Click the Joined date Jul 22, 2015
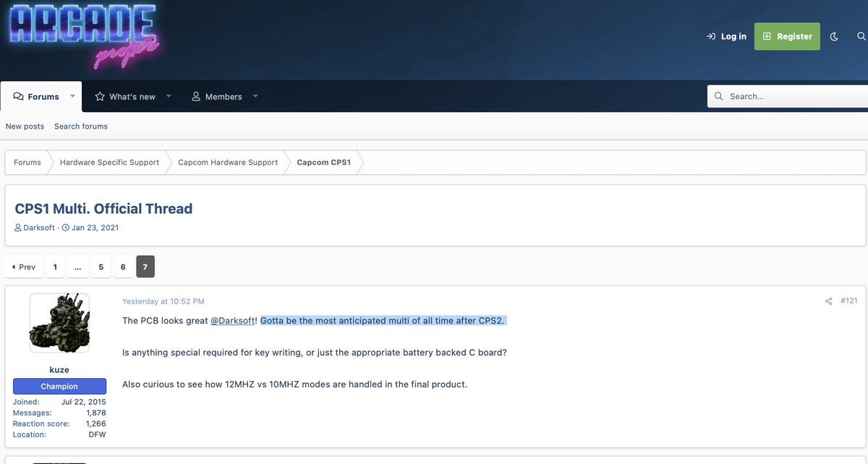 (x=84, y=402)
